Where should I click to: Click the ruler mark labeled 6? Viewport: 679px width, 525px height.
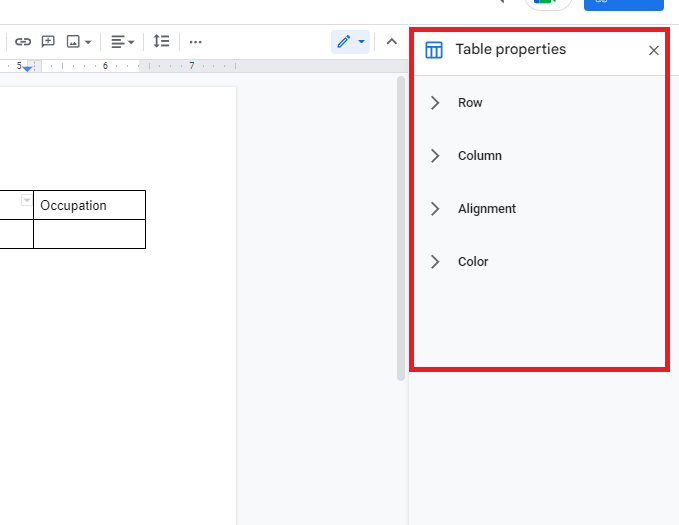coord(105,66)
